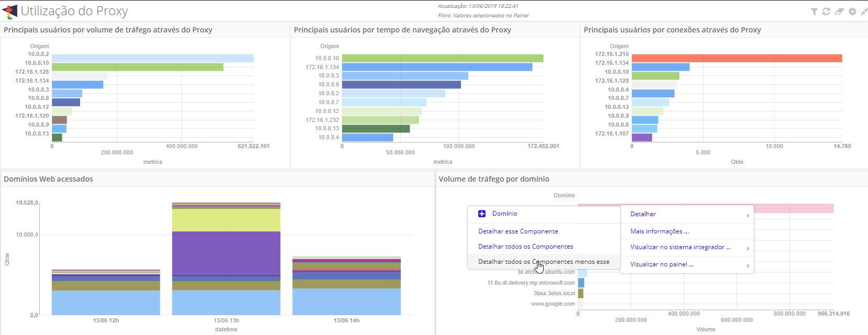Select Domínio in the context menu
Image resolution: width=868 pixels, height=335 pixels.
[x=504, y=214]
